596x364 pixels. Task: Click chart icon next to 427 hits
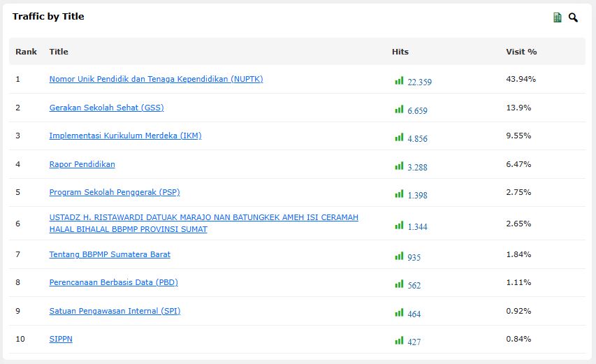click(399, 341)
